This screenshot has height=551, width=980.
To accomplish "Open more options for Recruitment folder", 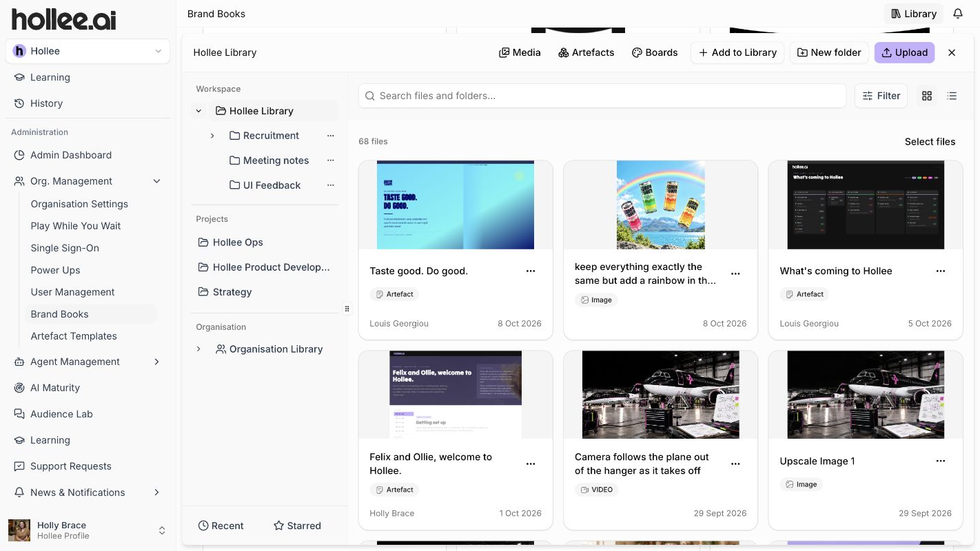I will point(330,136).
